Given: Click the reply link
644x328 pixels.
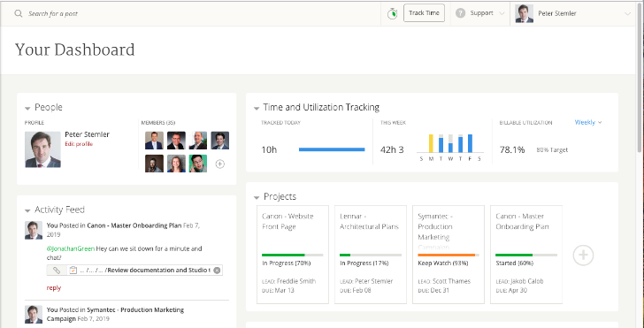Looking at the screenshot, I should pos(54,287).
